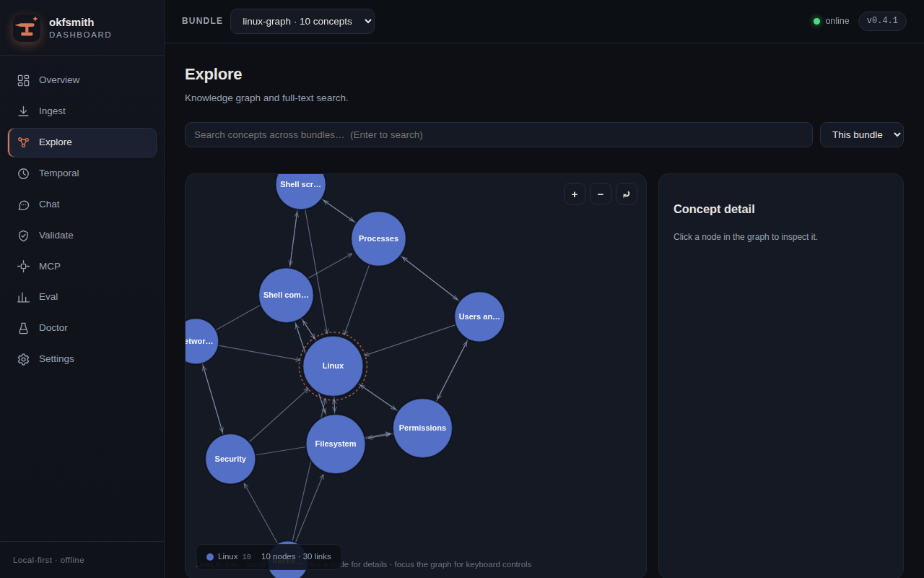Click the MCP connector icon

tap(23, 267)
